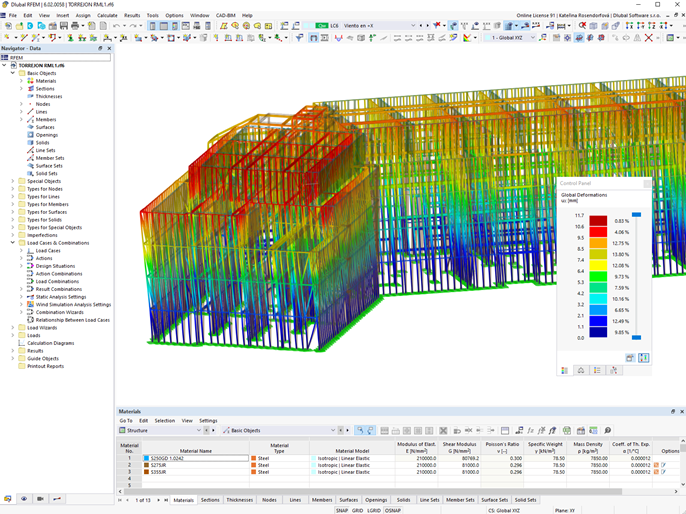This screenshot has height=514, width=686.
Task: Toggle OSNAP in the status bar
Action: click(393, 510)
